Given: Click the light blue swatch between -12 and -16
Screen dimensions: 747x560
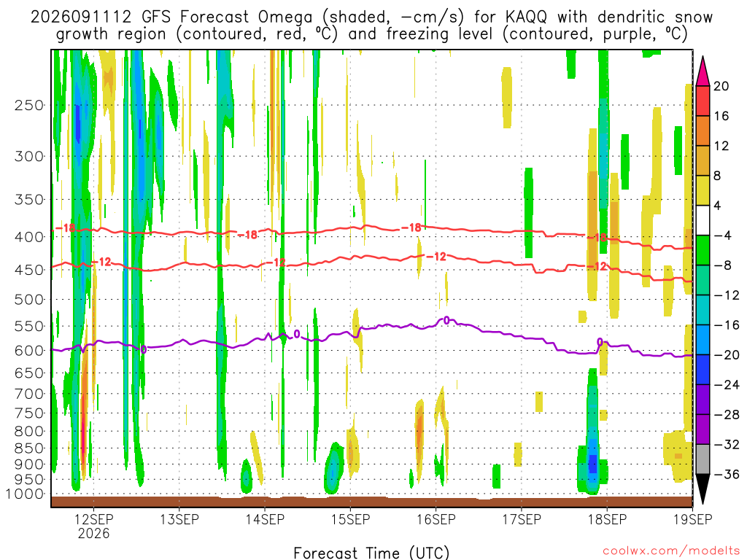Looking at the screenshot, I should tap(703, 310).
